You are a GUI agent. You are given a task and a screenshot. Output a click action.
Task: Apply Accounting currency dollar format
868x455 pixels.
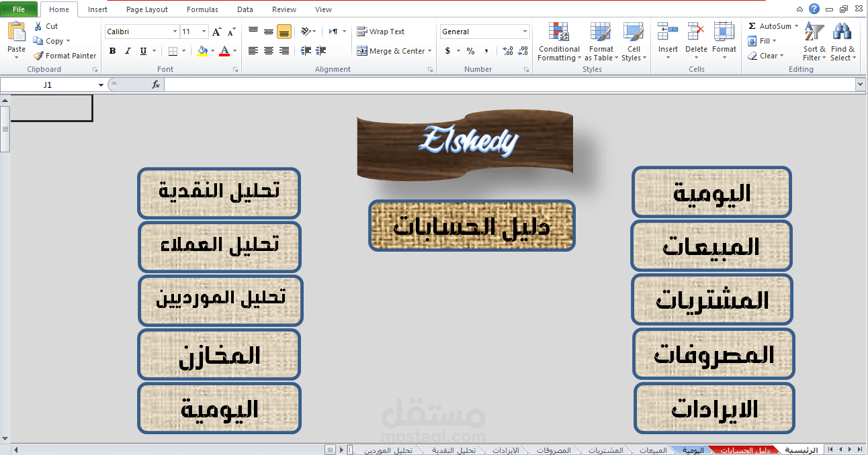click(x=447, y=51)
